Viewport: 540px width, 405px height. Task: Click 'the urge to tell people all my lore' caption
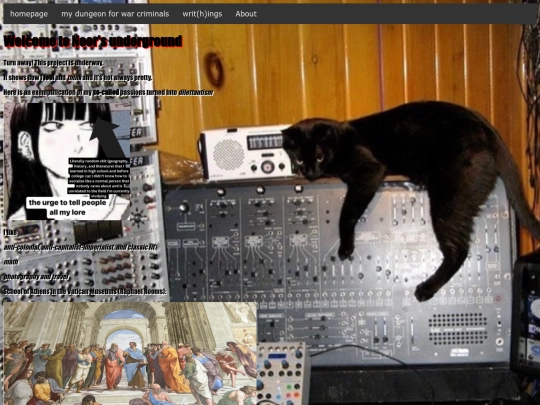click(68, 207)
